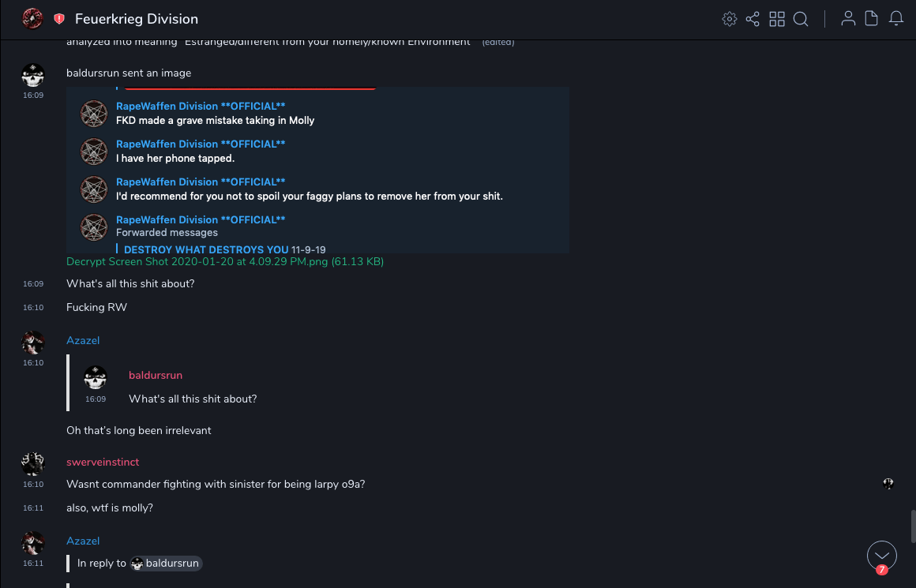916x588 pixels.
Task: Click the read receipt avatar on the right
Action: tap(888, 484)
